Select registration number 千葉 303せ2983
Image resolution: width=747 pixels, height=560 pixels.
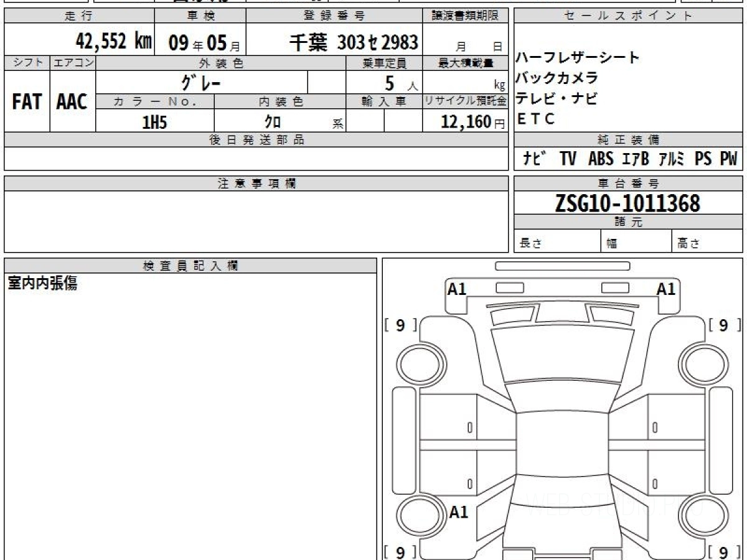point(354,42)
